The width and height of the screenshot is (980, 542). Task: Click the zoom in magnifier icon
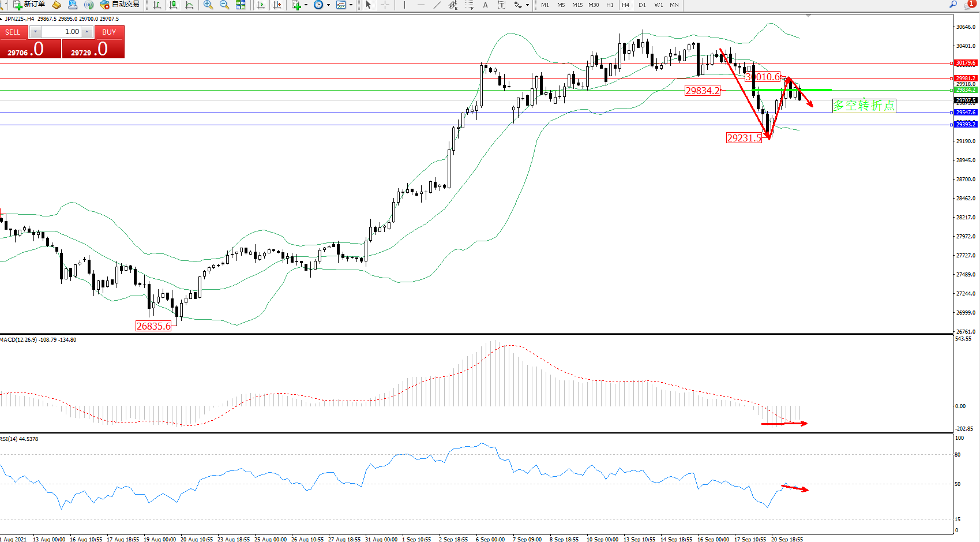tap(208, 5)
